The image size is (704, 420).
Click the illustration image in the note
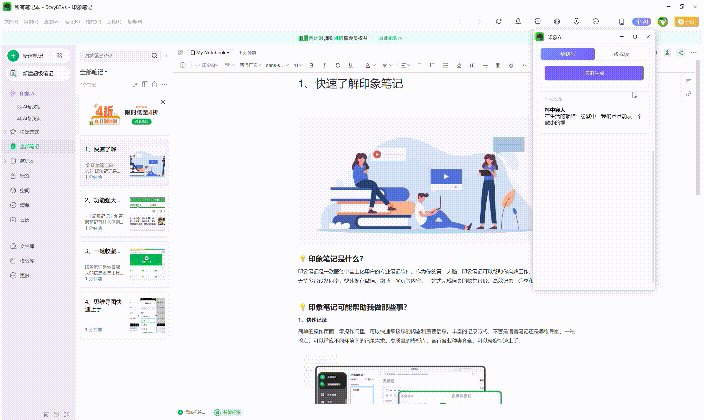click(x=415, y=180)
